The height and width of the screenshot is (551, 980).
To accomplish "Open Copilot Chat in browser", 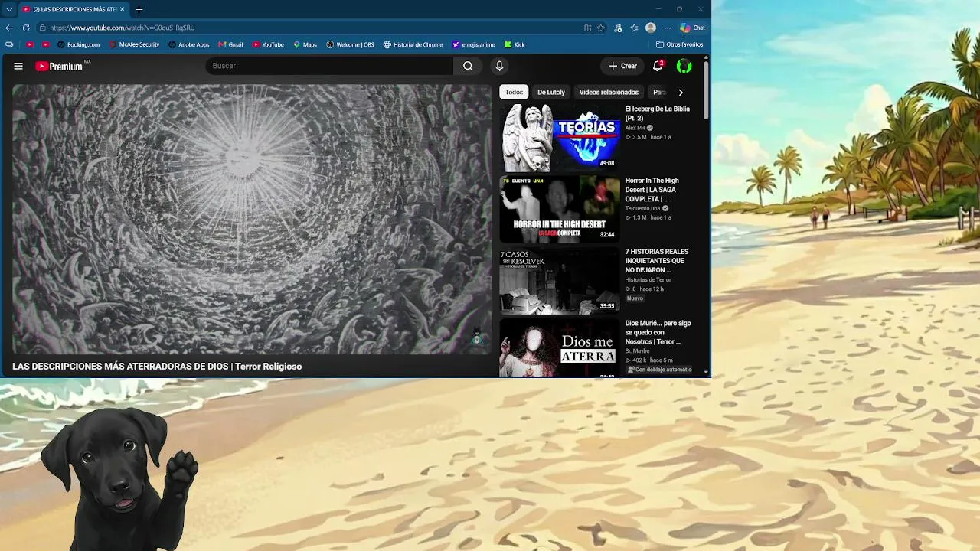I will [692, 28].
